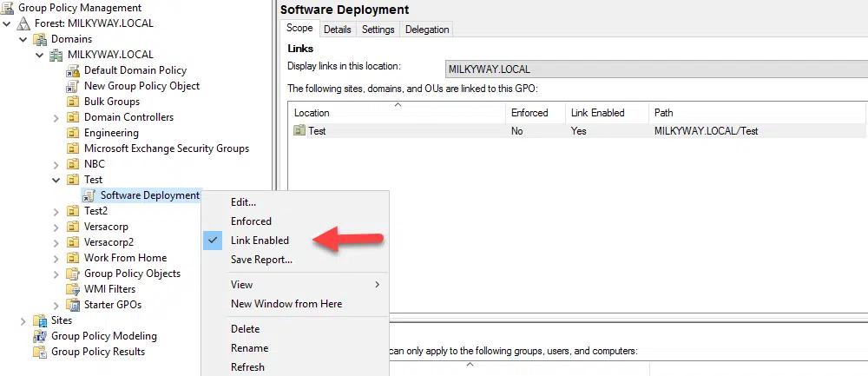Click the Domains folder icon
Screen dimensions: 868x376
(40, 39)
